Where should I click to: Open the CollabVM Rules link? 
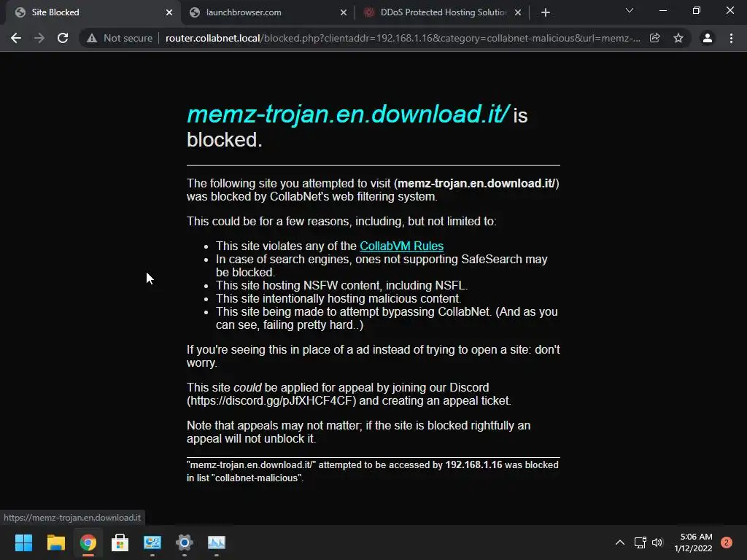(402, 246)
